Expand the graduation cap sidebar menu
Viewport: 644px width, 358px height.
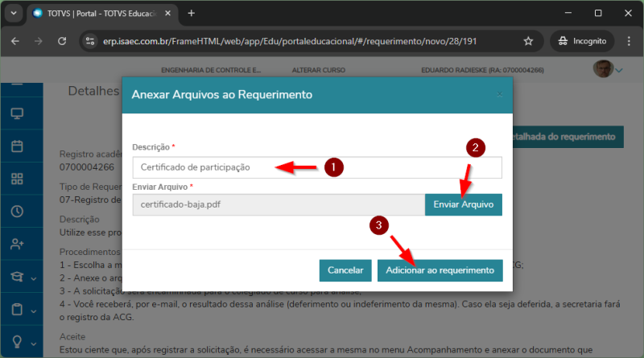[21, 277]
